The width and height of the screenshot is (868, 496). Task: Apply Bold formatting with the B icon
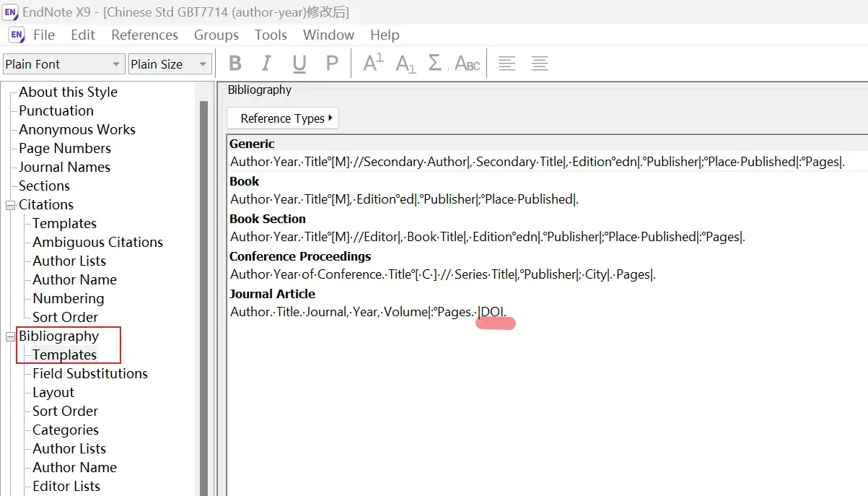click(x=235, y=64)
